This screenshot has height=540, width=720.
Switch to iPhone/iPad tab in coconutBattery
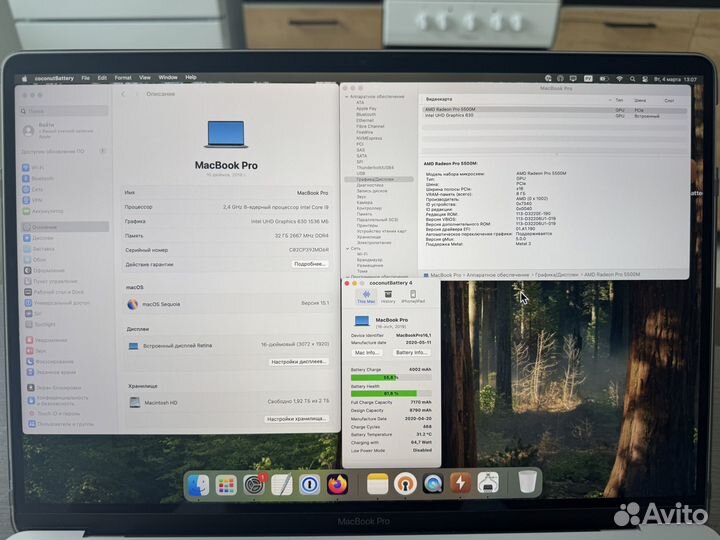[x=413, y=297]
